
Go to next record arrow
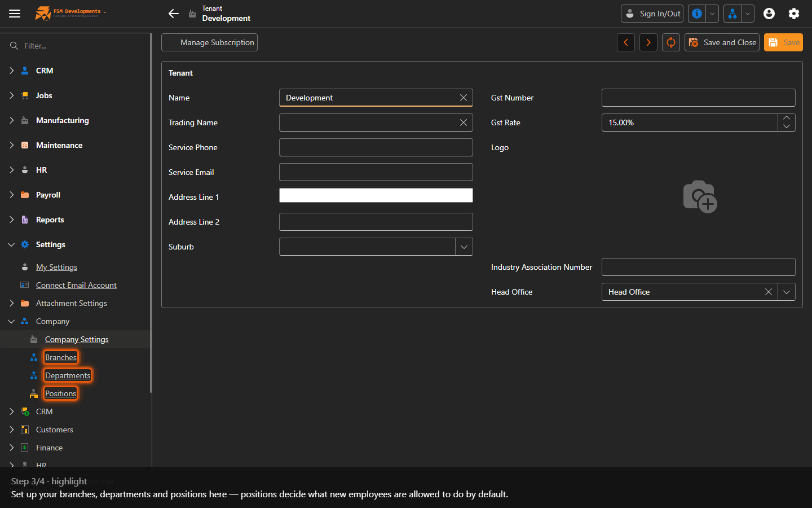[x=648, y=42]
